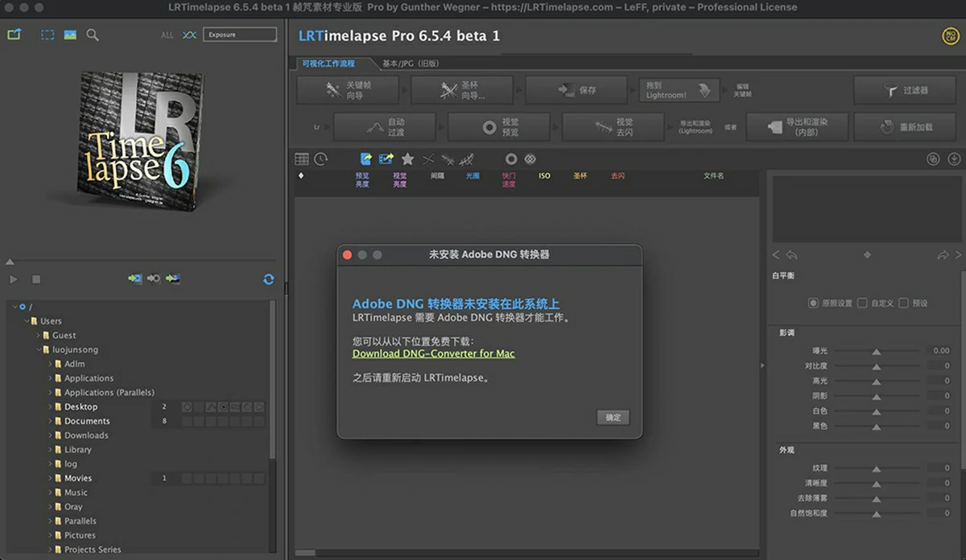Click the previous chevron under right preview
This screenshot has width=966, height=560.
(x=776, y=255)
